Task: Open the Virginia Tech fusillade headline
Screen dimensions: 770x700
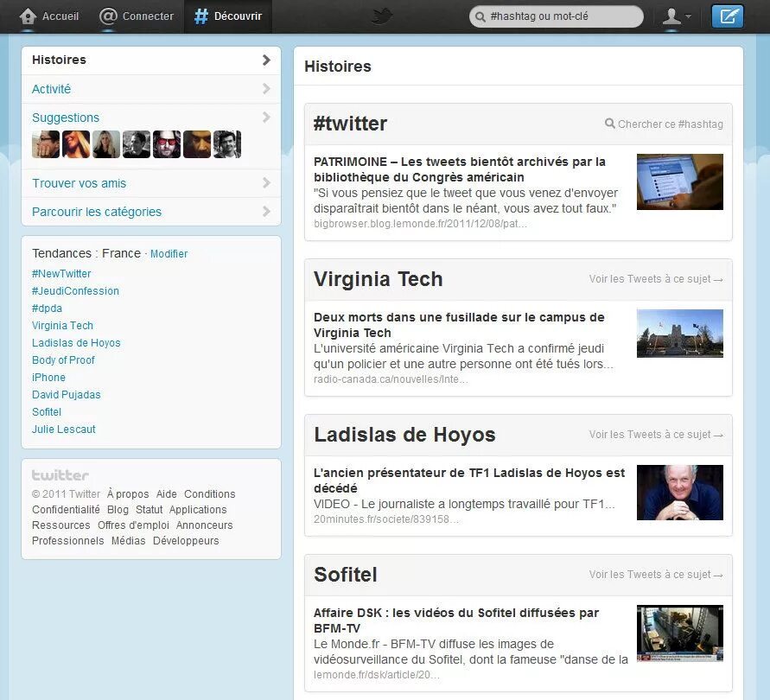Action: (x=459, y=325)
